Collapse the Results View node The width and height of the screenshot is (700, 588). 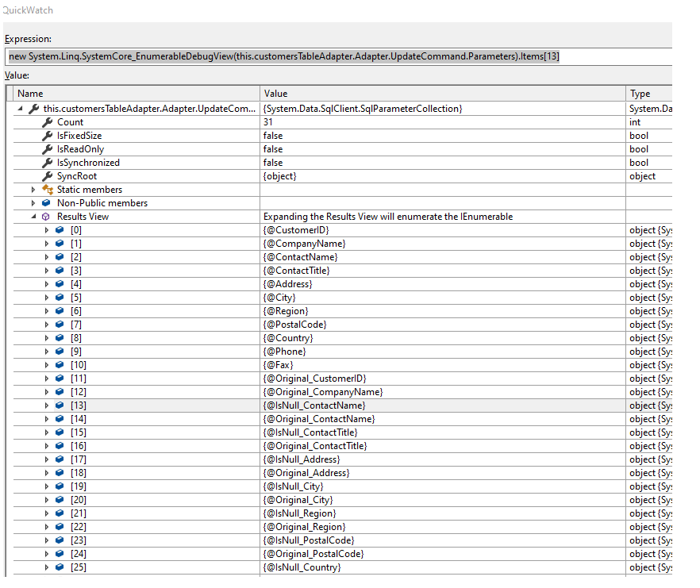(33, 217)
